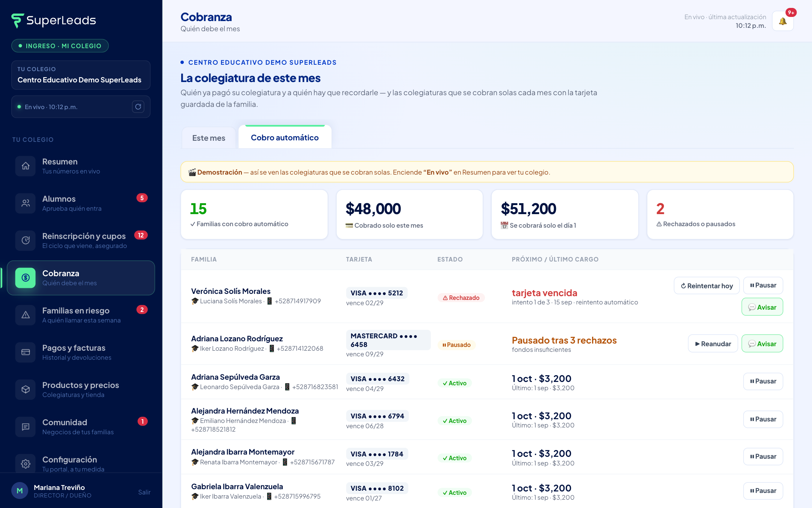This screenshot has height=508, width=812.
Task: Click the 15 Familias con cobro automático card
Action: tap(254, 214)
